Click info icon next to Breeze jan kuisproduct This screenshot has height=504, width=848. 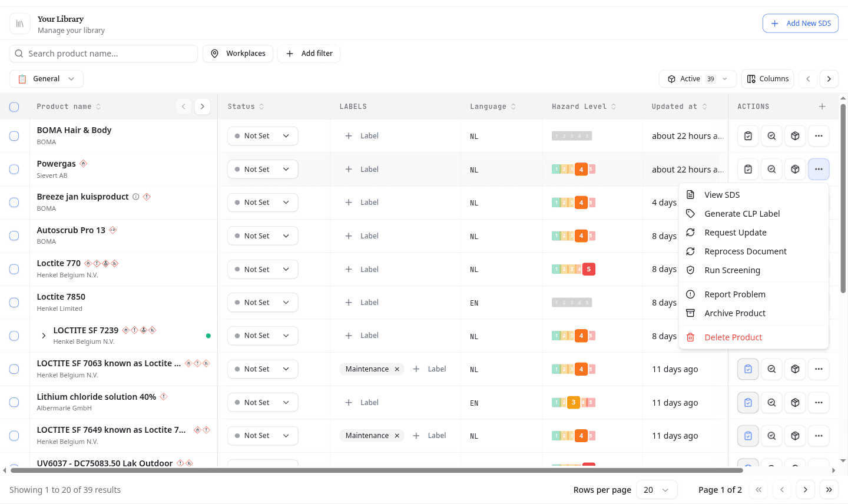coord(136,197)
